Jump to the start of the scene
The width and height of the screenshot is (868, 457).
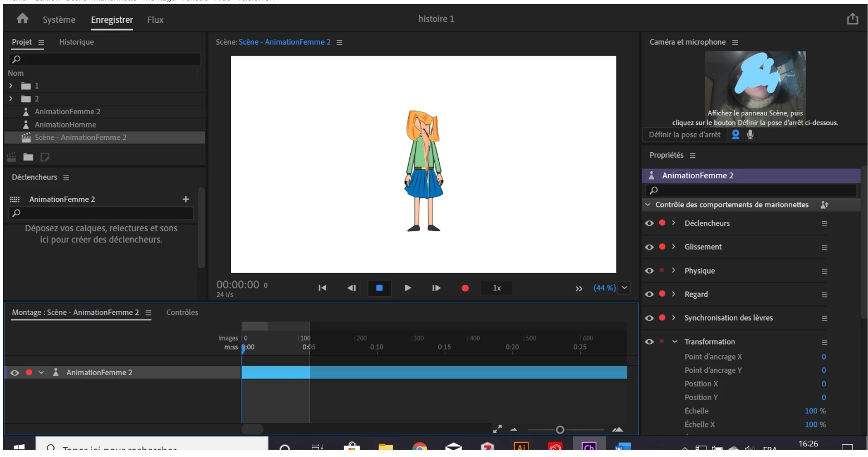tap(322, 288)
